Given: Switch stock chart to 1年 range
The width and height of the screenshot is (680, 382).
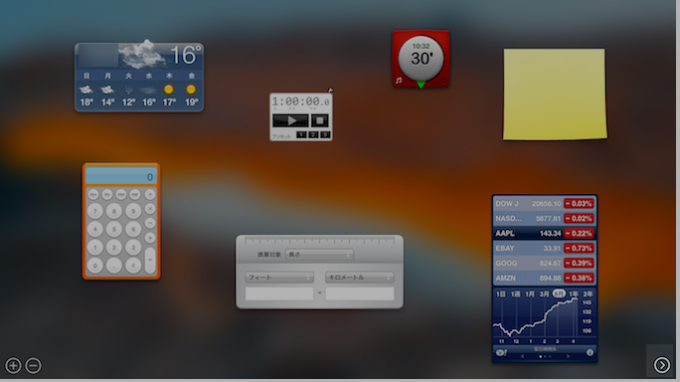Looking at the screenshot, I should point(573,294).
